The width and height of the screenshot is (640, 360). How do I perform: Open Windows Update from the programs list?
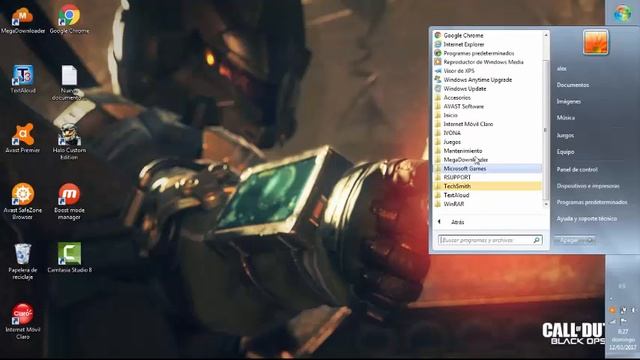coord(488,89)
